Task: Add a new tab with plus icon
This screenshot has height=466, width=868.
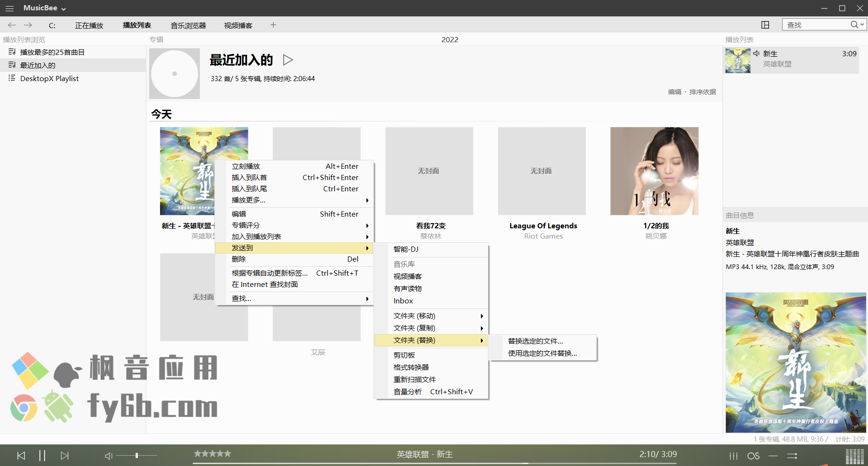Action: click(273, 25)
